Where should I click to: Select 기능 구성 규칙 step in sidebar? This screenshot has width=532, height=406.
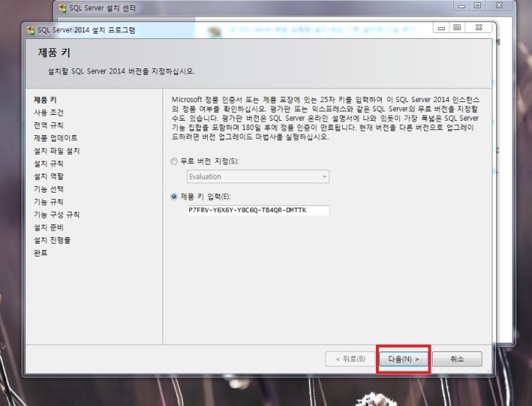(x=57, y=215)
